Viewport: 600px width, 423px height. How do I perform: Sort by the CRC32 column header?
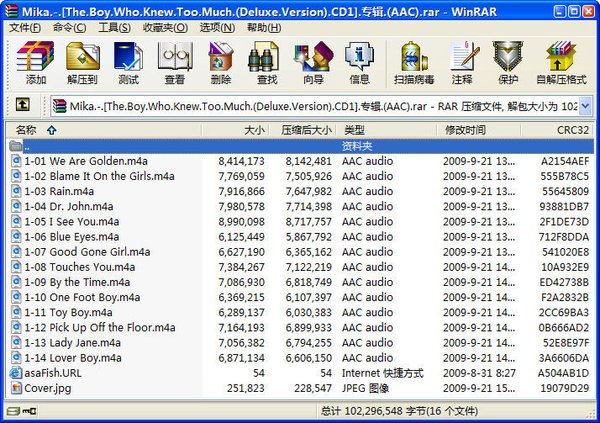(x=558, y=130)
